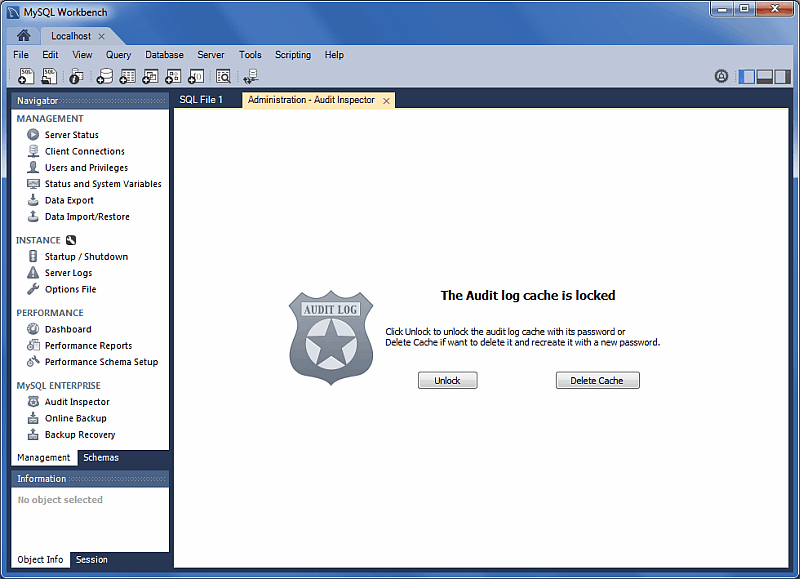The height and width of the screenshot is (579, 800).
Task: Create new stored procedure toolbar icon
Action: coord(173,76)
